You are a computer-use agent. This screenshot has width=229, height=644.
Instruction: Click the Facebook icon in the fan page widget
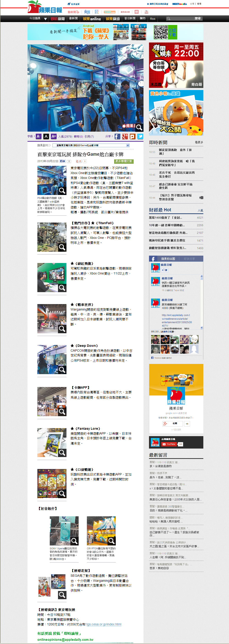[x=153, y=259]
